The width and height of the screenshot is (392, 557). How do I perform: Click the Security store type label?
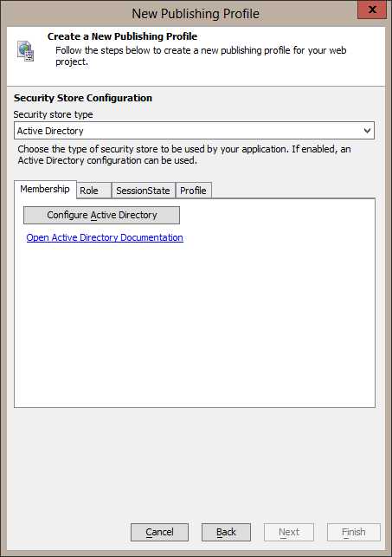53,114
